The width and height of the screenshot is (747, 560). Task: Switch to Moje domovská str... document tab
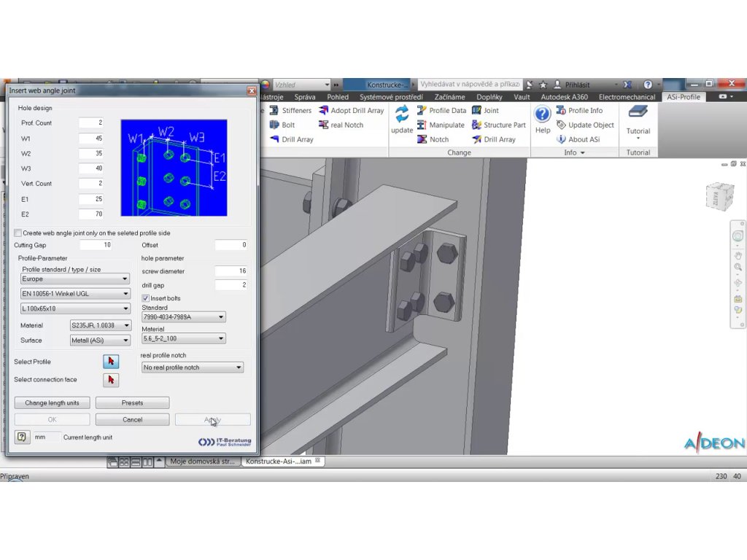click(203, 462)
